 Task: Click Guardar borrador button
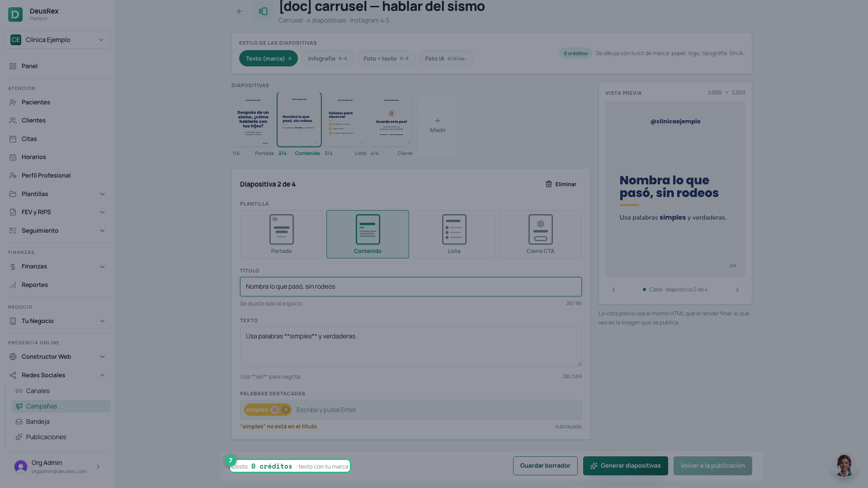point(545,466)
